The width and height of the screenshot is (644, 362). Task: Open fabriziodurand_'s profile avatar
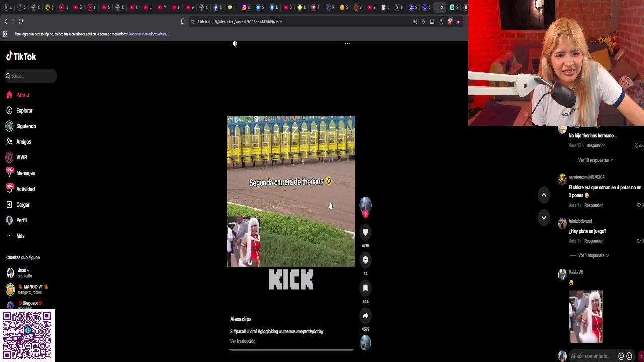[562, 224]
